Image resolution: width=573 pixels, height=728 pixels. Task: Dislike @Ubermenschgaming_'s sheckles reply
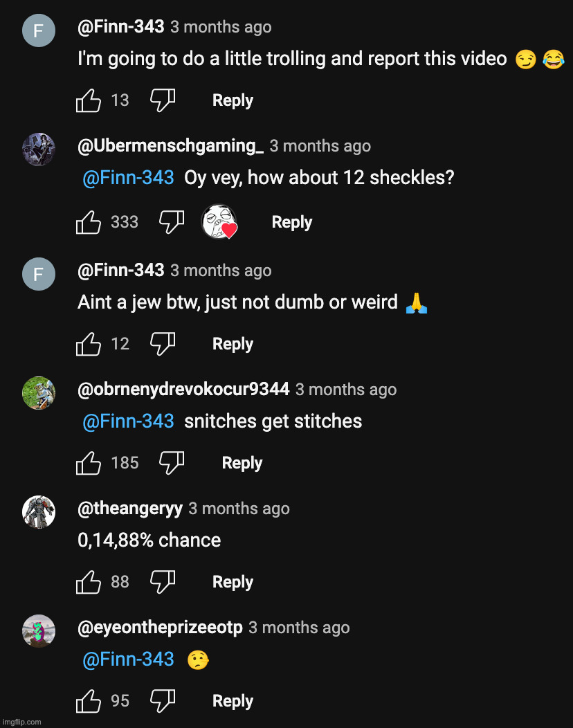(x=172, y=221)
